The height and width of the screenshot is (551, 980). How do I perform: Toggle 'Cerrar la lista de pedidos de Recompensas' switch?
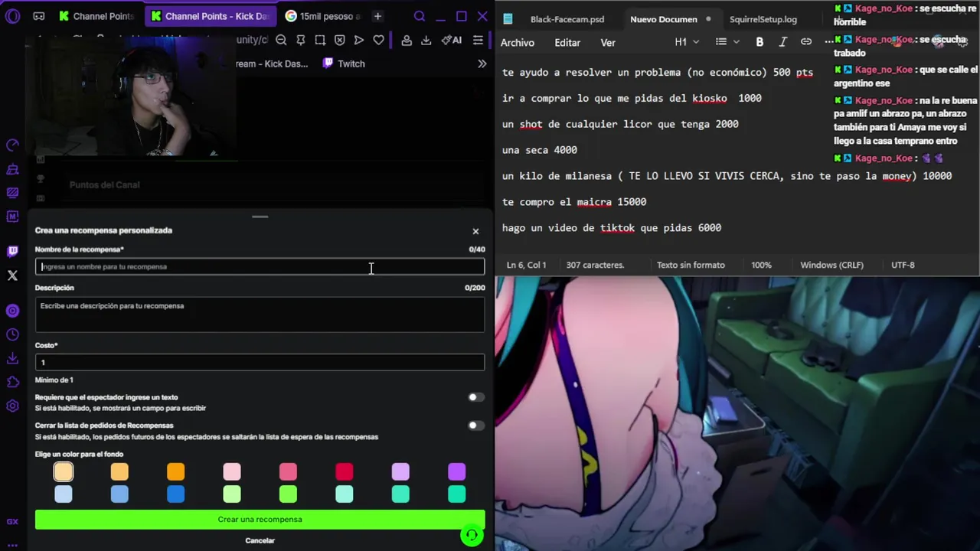[475, 425]
